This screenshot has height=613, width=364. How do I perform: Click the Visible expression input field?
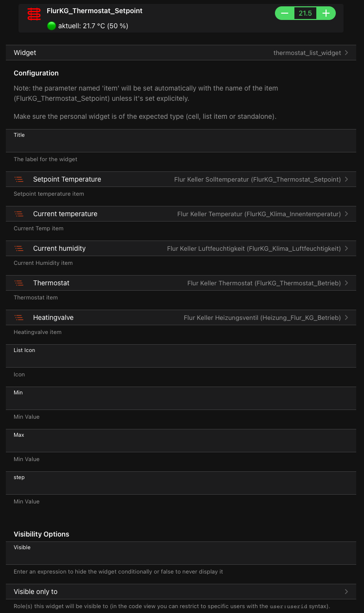181,557
